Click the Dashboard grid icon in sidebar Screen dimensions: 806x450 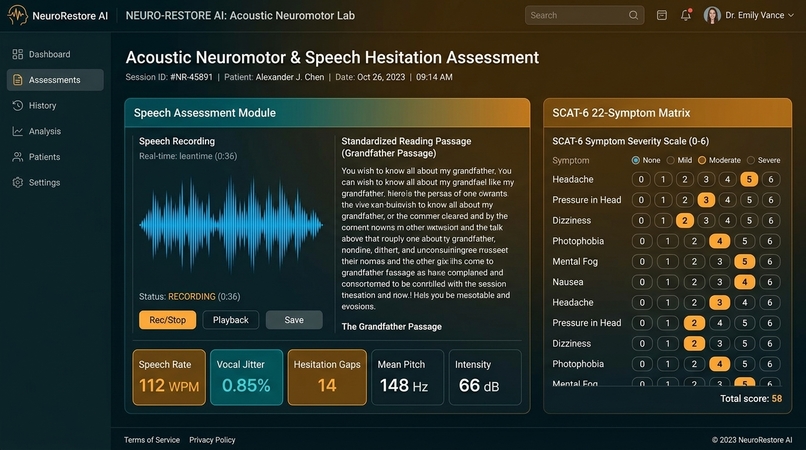17,54
